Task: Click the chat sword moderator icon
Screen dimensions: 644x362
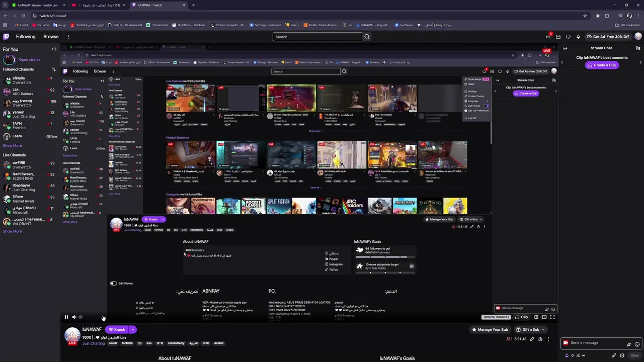Action: tap(614, 355)
